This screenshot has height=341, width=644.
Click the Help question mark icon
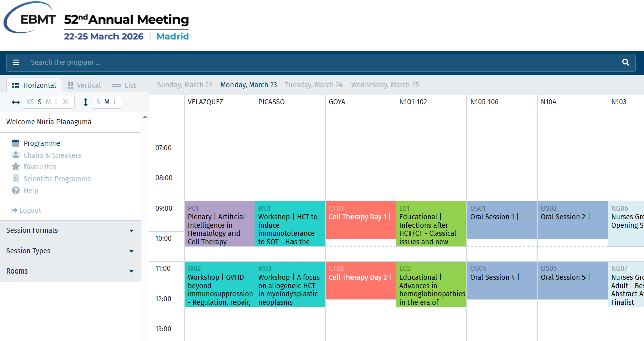tap(16, 191)
